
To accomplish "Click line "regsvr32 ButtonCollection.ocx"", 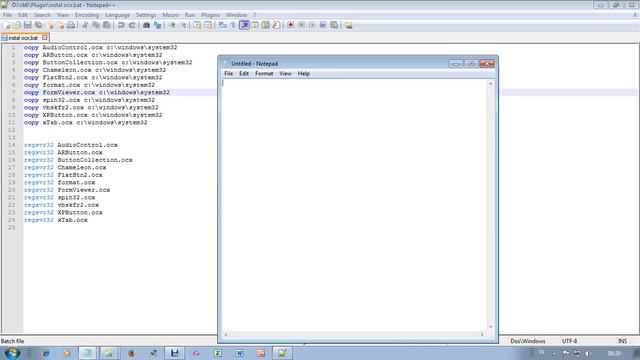I will pyautogui.click(x=78, y=160).
